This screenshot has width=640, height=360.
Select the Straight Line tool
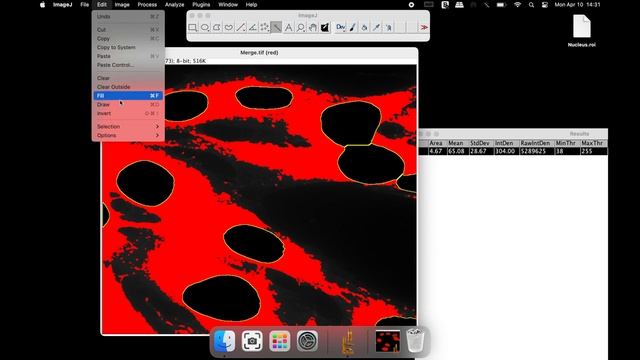241,27
